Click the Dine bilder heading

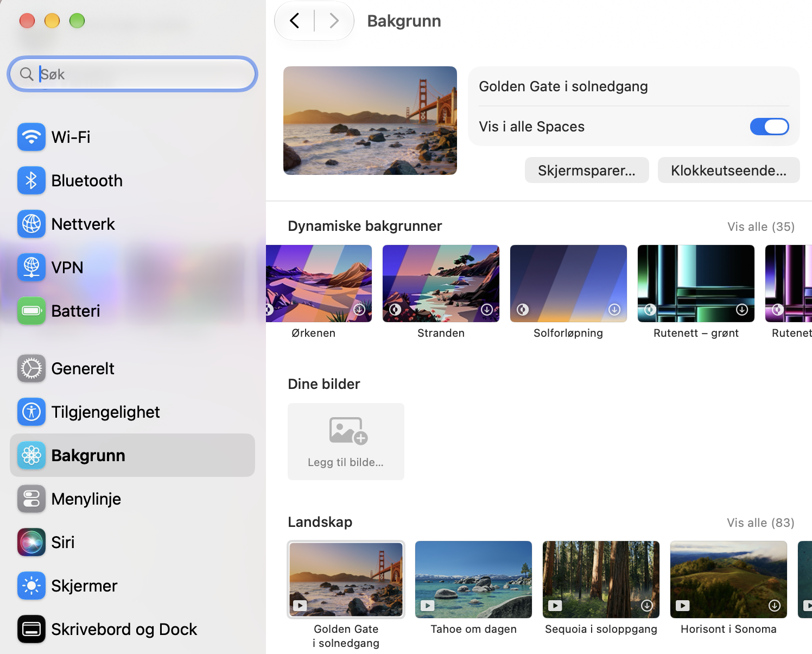[x=324, y=384]
